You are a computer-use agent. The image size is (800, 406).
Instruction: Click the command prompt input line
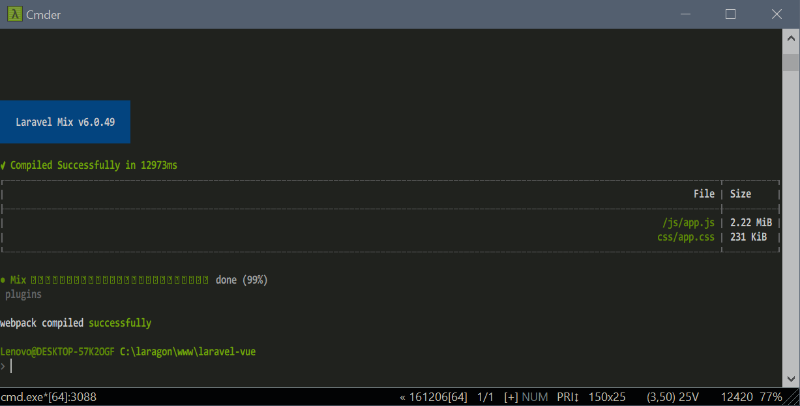coord(391,366)
